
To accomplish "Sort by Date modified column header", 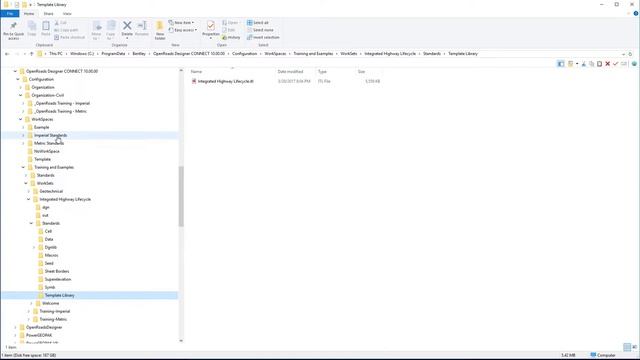I will pos(290,71).
